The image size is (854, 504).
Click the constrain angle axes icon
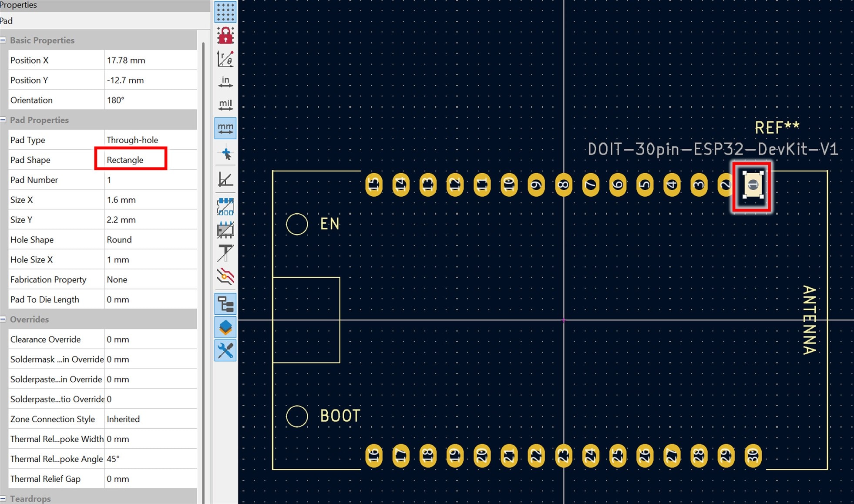pos(225,179)
